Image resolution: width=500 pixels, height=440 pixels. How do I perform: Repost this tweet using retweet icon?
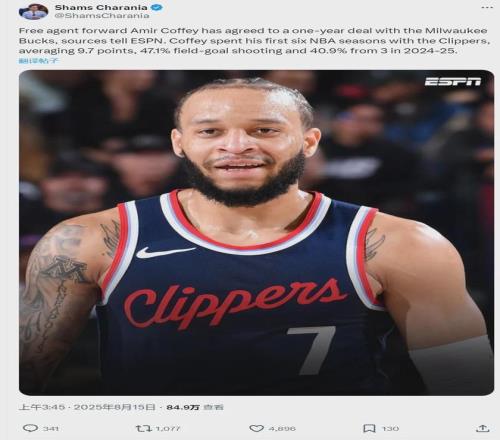[144, 428]
